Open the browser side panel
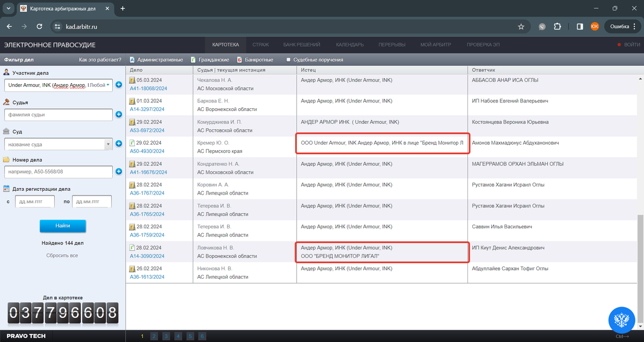The image size is (644, 342). 580,26
